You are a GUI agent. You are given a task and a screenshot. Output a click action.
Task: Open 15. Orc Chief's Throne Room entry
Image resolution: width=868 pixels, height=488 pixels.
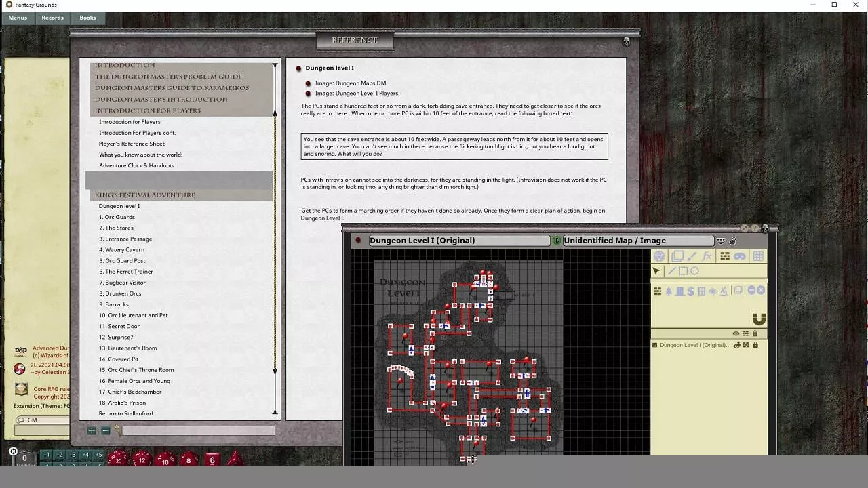pyautogui.click(x=136, y=370)
